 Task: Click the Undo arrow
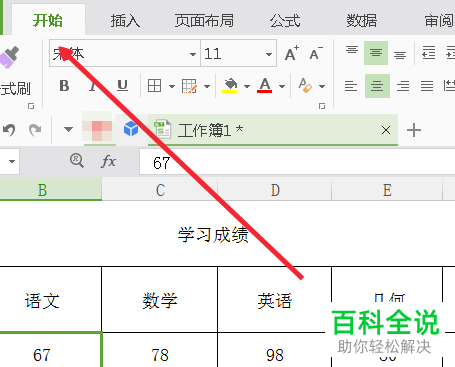9,130
